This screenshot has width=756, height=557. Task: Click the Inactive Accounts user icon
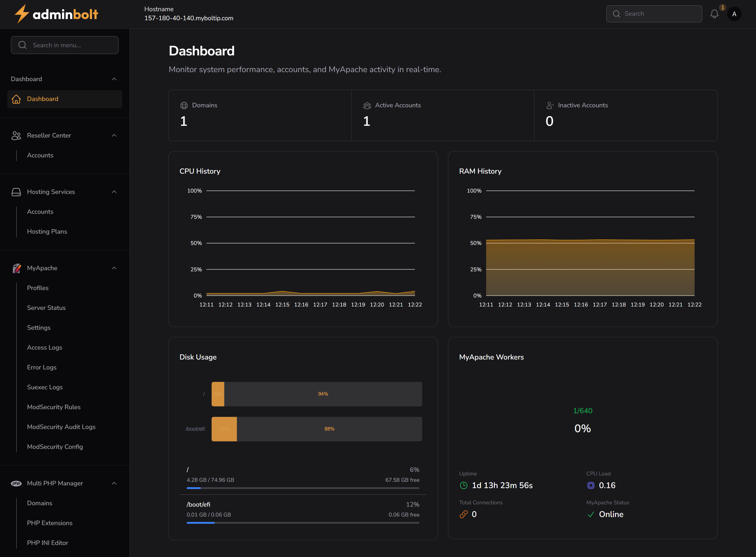pos(550,105)
